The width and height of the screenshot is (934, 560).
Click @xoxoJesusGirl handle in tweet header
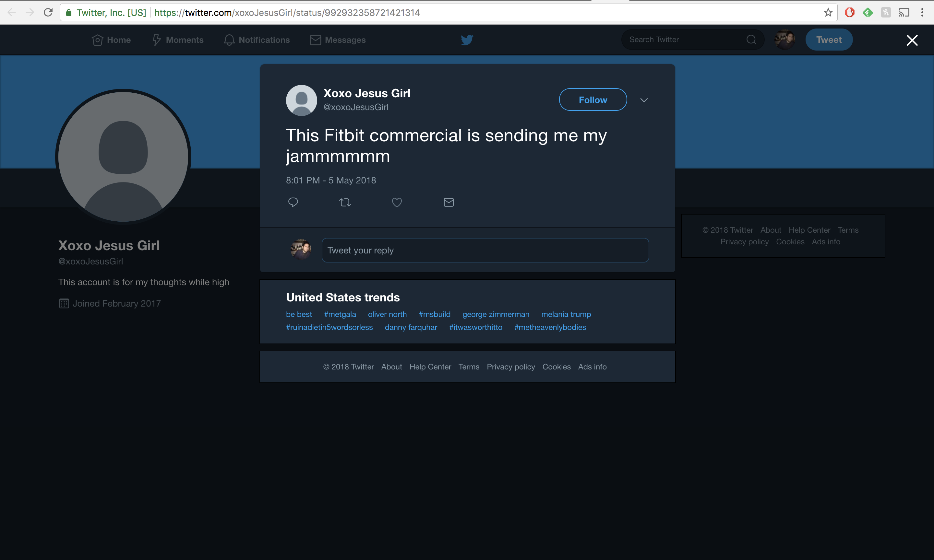click(x=356, y=107)
